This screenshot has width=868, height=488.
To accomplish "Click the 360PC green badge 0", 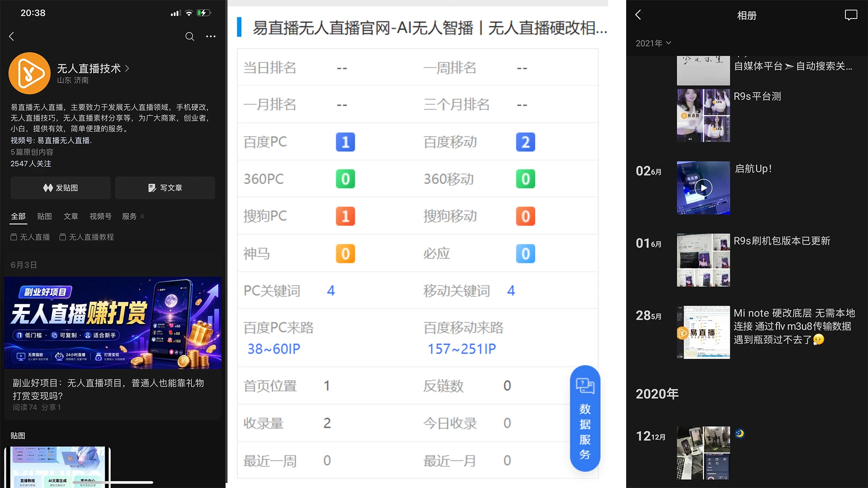I will 345,179.
